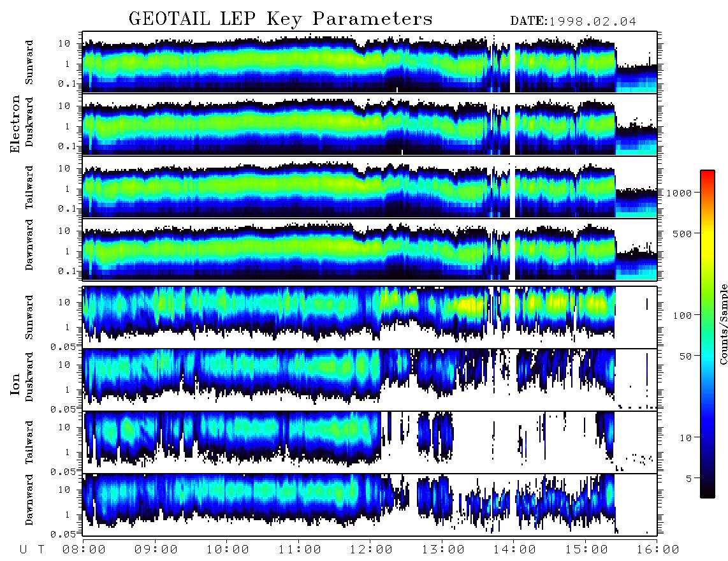Screen dimensions: 728x561
Task: Click the color bar tick label '5'
Action: coord(688,479)
